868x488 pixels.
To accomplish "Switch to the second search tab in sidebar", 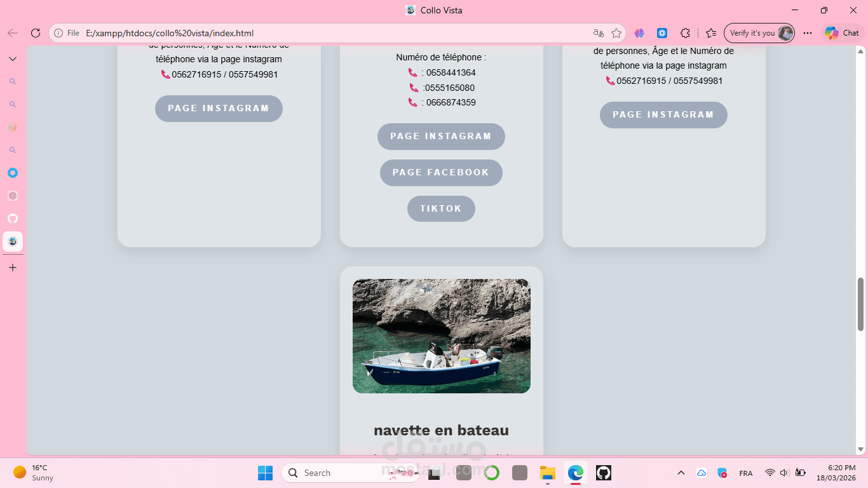I will coord(13,104).
